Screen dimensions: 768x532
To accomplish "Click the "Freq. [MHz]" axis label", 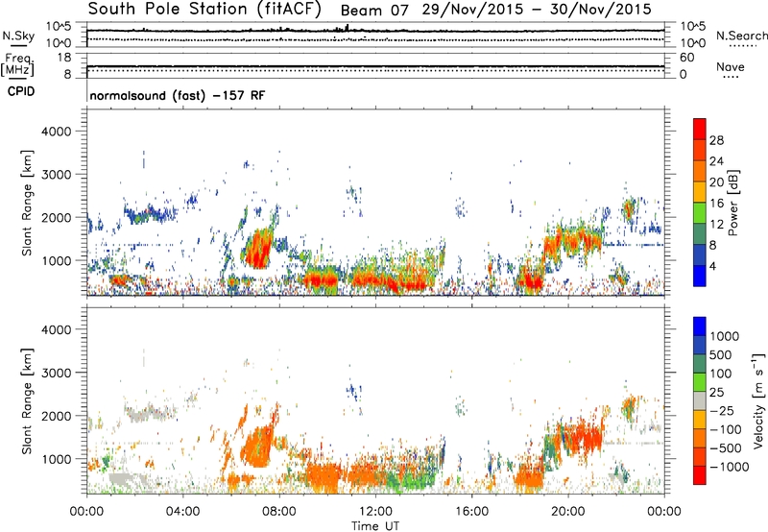I will [17, 65].
